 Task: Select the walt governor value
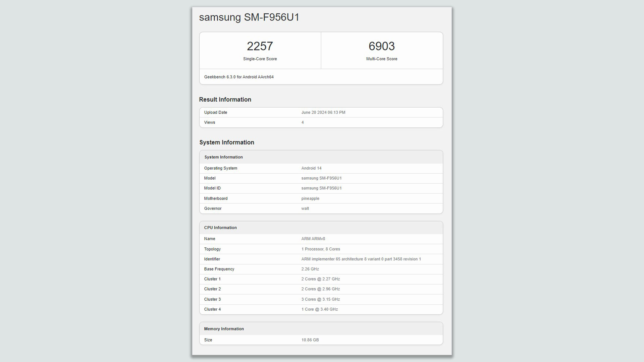coord(305,208)
